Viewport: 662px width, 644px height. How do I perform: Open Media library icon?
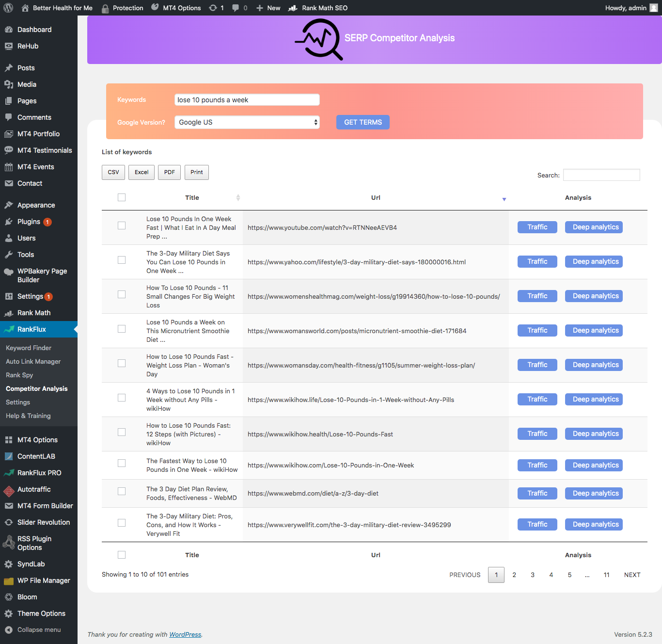pos(9,84)
